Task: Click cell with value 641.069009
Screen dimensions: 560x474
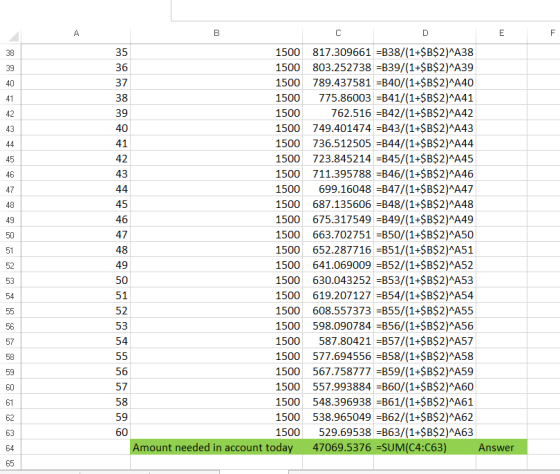Action: pyautogui.click(x=338, y=265)
